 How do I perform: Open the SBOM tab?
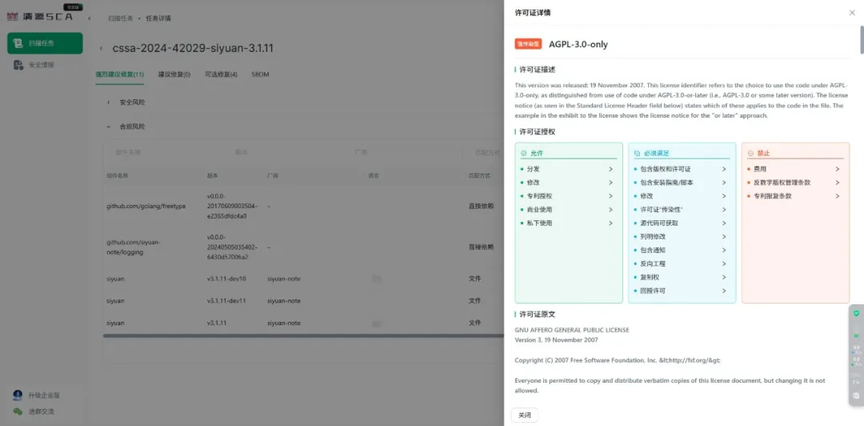260,74
